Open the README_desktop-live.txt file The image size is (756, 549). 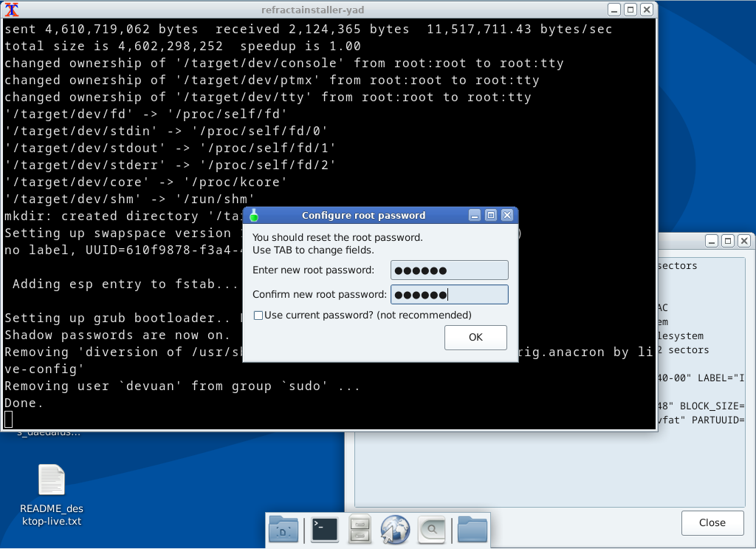pyautogui.click(x=51, y=480)
